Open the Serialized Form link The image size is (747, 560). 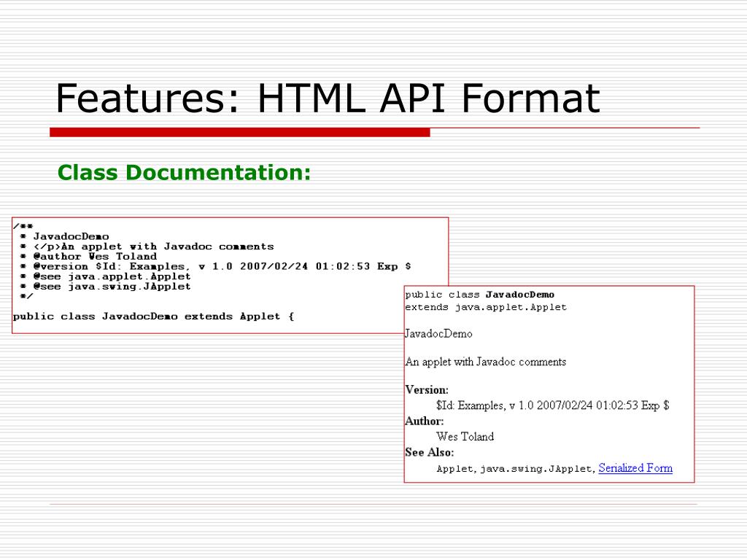pos(635,468)
